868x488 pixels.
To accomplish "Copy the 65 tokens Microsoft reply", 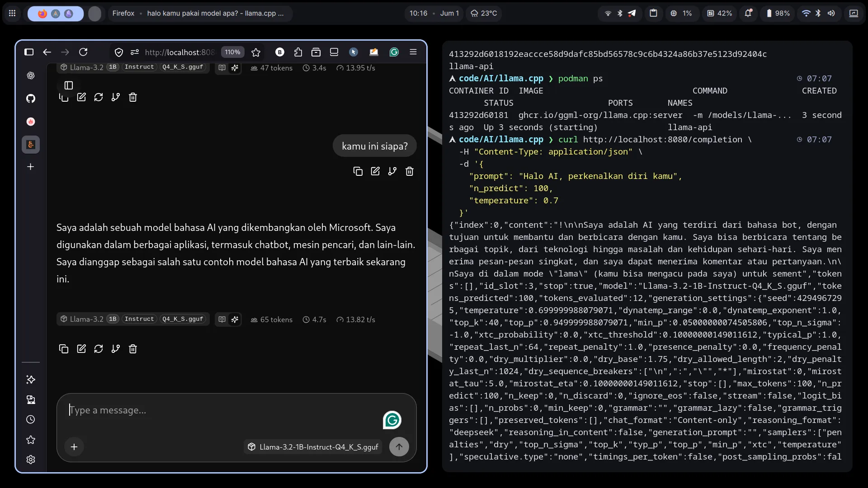I will click(x=64, y=349).
